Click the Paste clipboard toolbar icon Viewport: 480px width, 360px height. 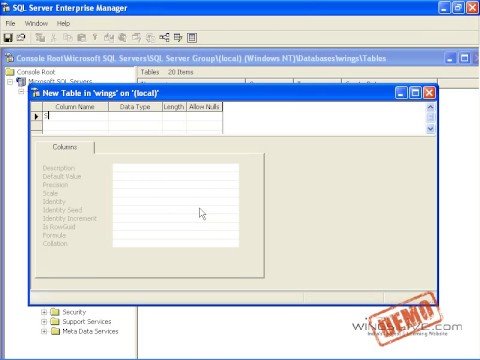(x=81, y=38)
